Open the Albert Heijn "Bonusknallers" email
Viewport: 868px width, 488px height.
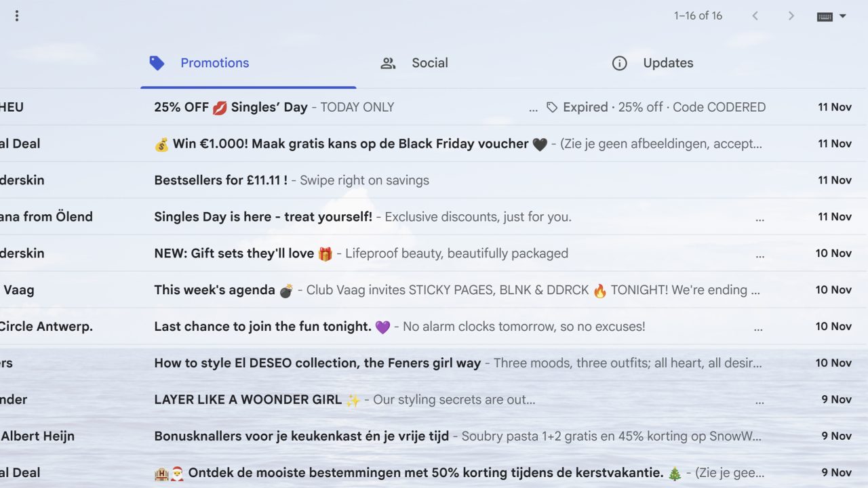tap(301, 436)
